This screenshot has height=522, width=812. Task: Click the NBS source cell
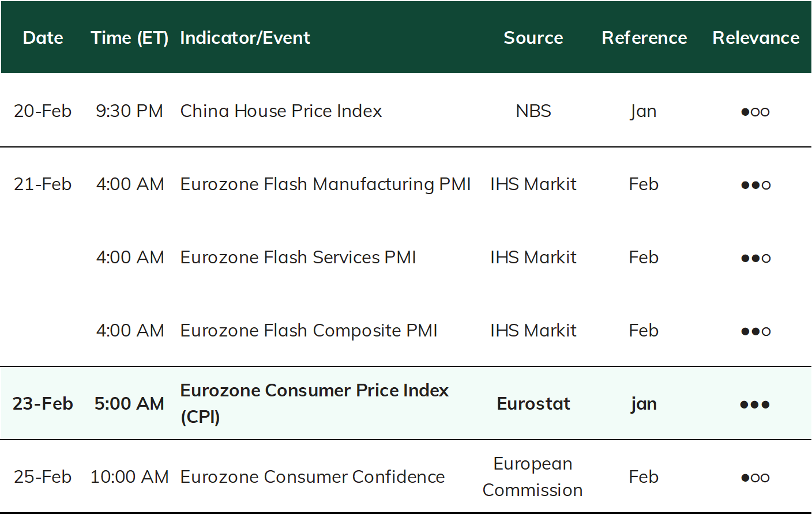pyautogui.click(x=533, y=111)
